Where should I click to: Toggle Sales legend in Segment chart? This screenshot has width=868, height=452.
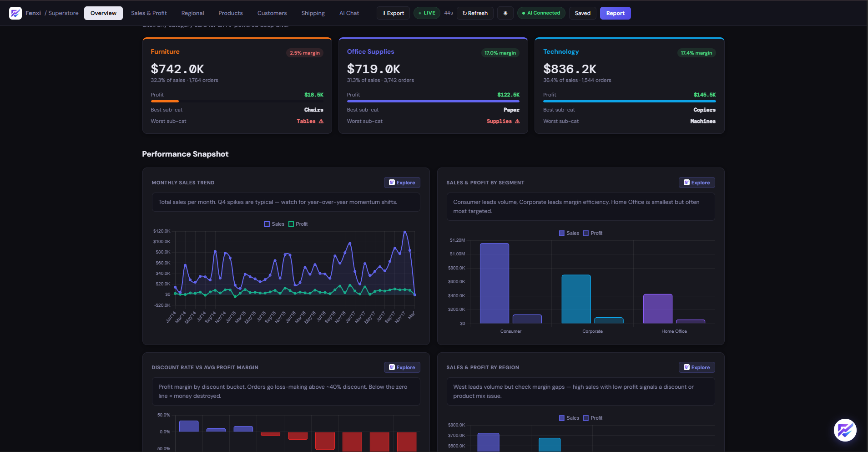point(569,233)
